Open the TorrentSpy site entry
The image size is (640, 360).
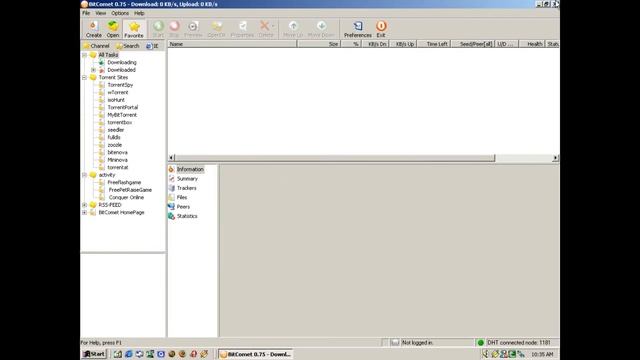[120, 85]
